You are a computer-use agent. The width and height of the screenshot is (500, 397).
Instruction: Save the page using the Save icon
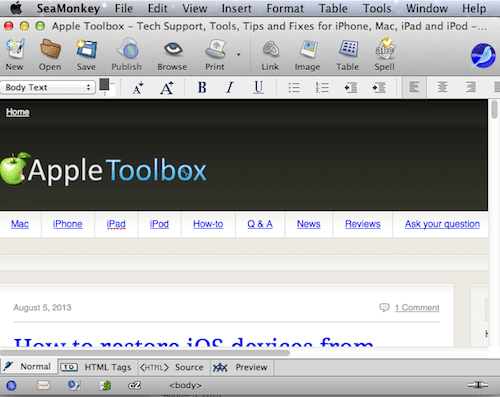click(x=86, y=49)
